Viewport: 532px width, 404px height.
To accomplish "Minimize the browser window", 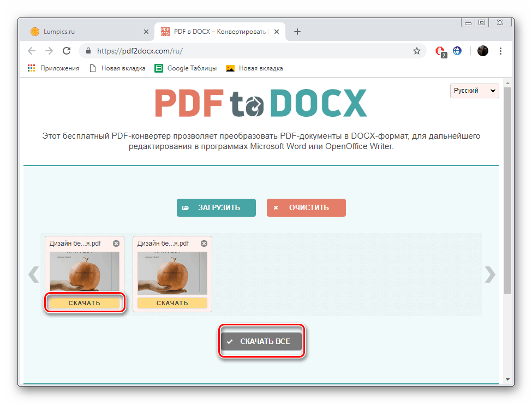I will point(468,23).
